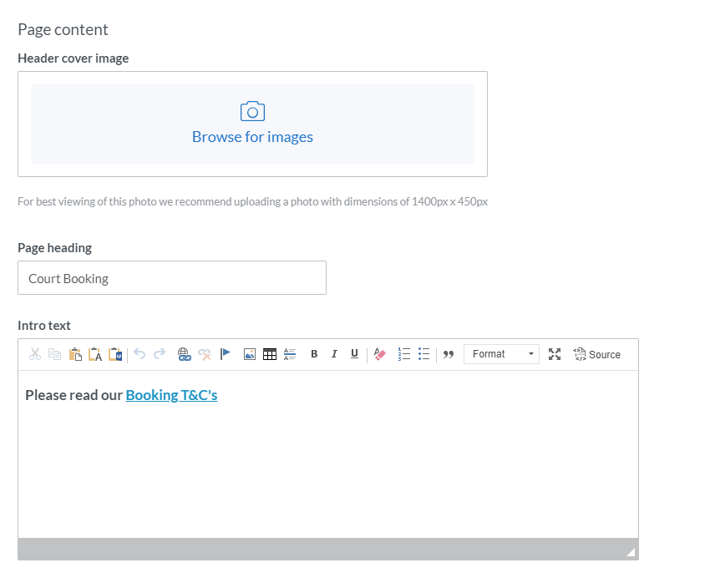
Task: Toggle underline formatting
Action: click(x=354, y=354)
